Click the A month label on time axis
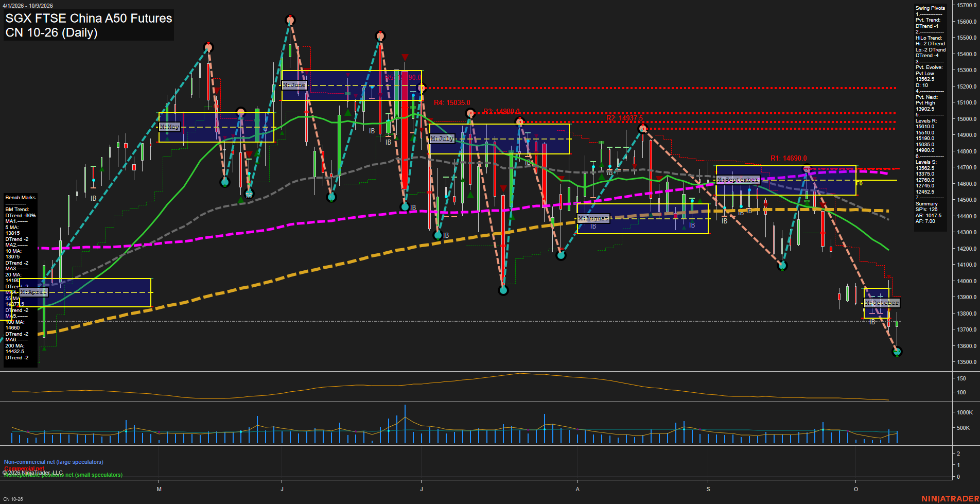The height and width of the screenshot is (504, 980). point(577,489)
